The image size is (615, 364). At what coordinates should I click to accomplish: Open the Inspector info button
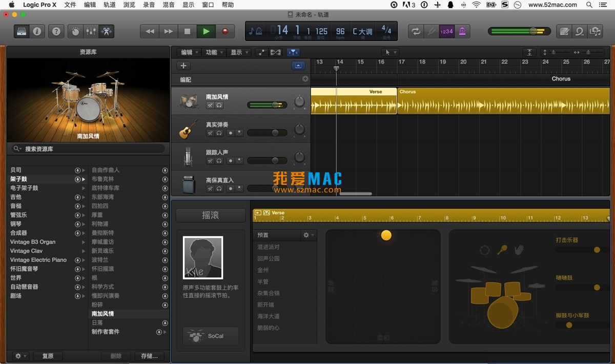pos(37,31)
